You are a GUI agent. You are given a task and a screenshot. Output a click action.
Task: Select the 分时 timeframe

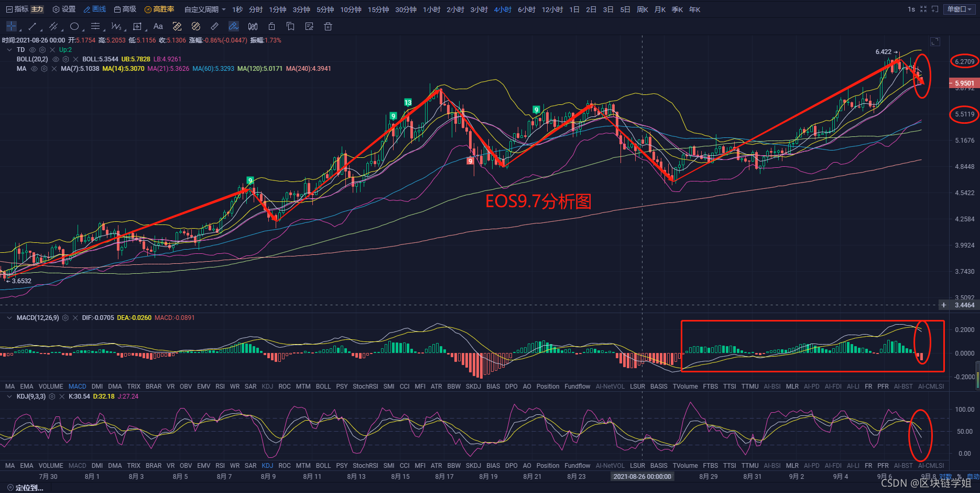256,9
